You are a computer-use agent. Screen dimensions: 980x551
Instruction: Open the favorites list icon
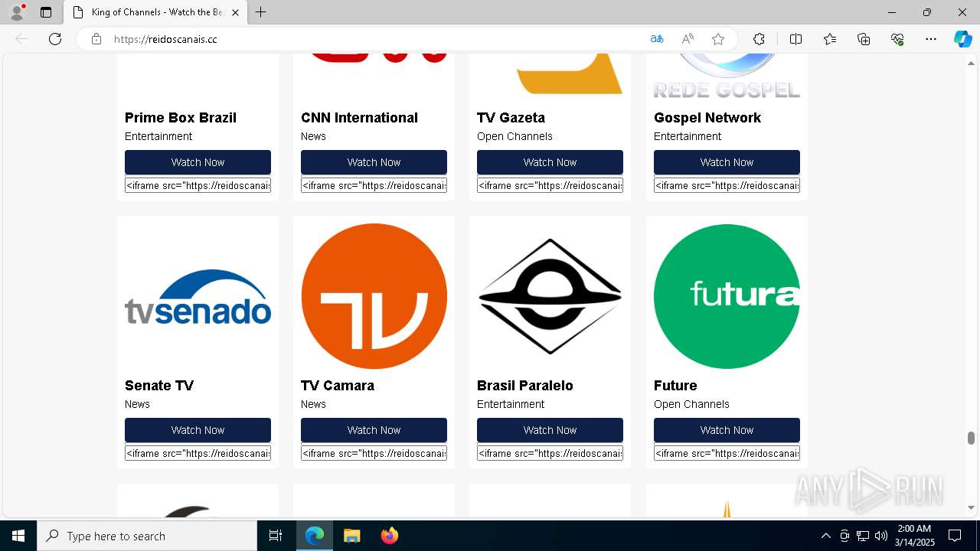pos(830,39)
